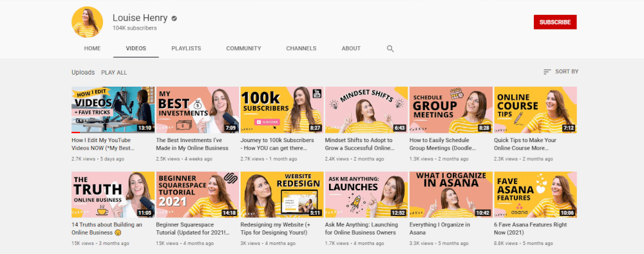Click PLAY ALL next to Uploads

click(114, 73)
